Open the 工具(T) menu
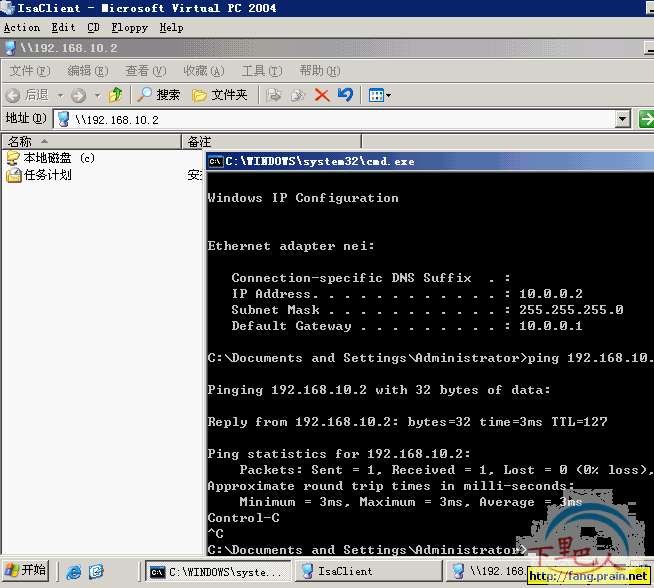Image resolution: width=654 pixels, height=588 pixels. pyautogui.click(x=262, y=71)
